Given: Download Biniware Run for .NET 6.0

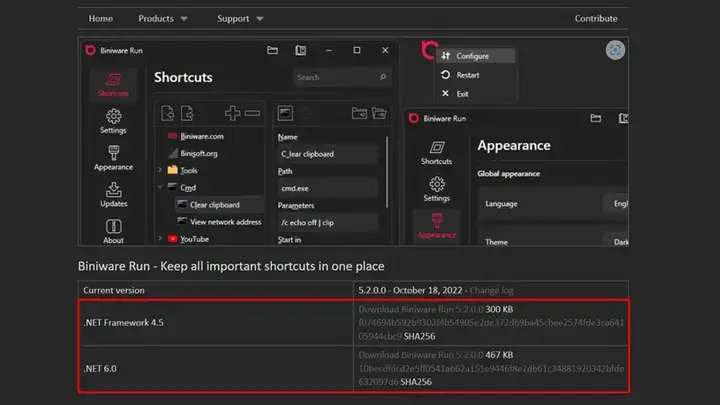Looking at the screenshot, I should [x=421, y=355].
